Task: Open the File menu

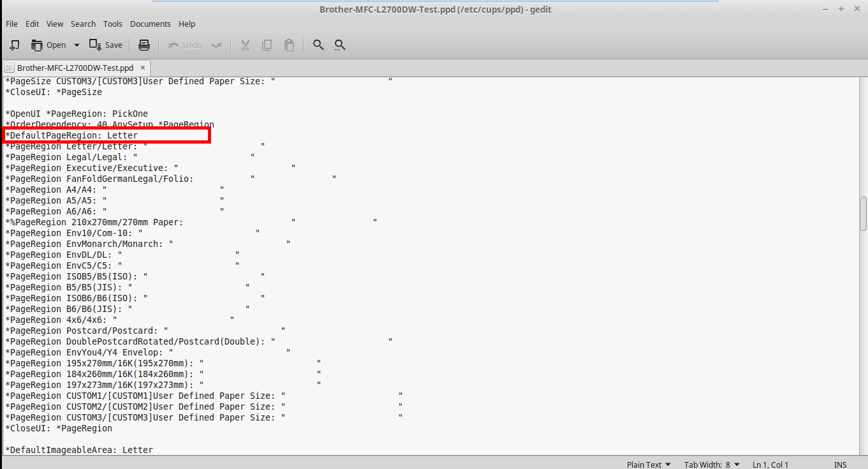Action: [11, 24]
